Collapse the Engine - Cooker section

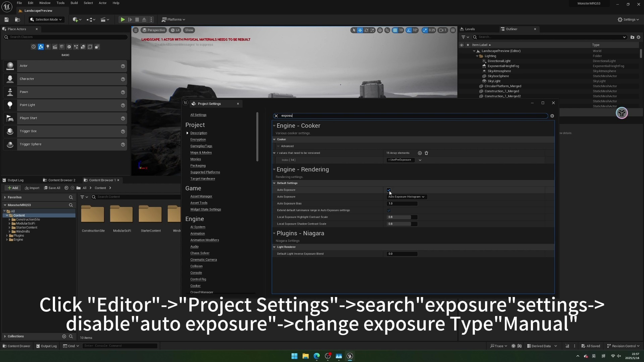274,126
